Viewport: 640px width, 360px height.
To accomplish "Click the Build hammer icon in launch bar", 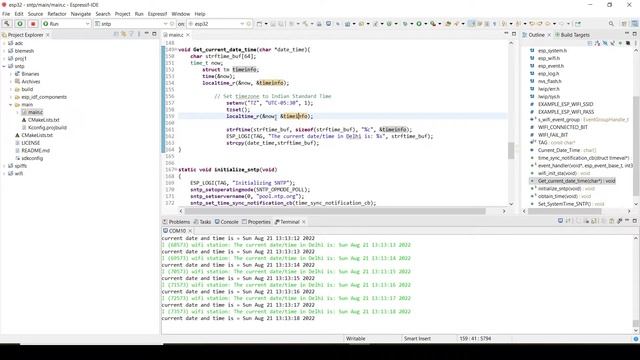I will 7,24.
